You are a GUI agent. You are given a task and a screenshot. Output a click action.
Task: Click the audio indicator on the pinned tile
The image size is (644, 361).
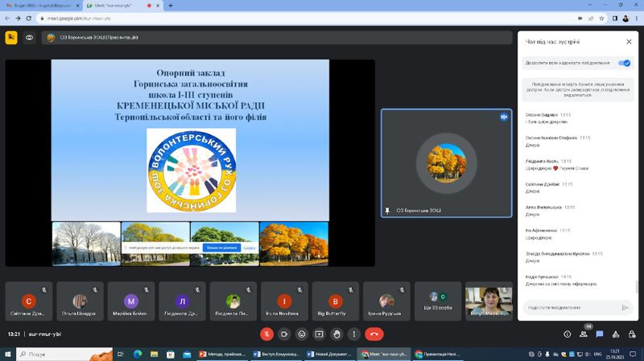click(x=504, y=117)
